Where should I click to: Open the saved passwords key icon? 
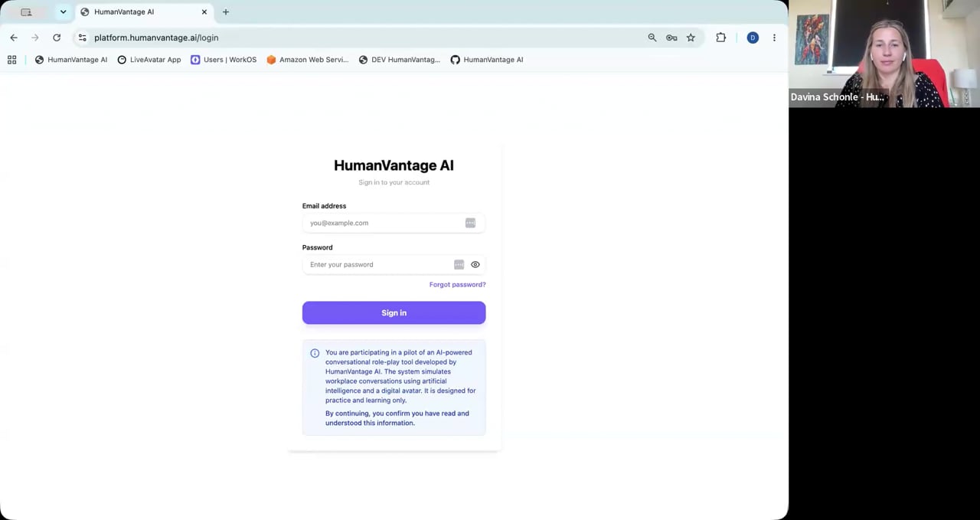click(x=671, y=38)
